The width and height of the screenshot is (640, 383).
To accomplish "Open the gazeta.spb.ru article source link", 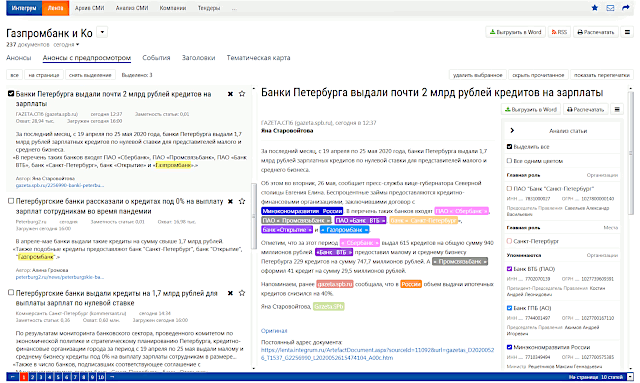I will pyautogui.click(x=60, y=185).
